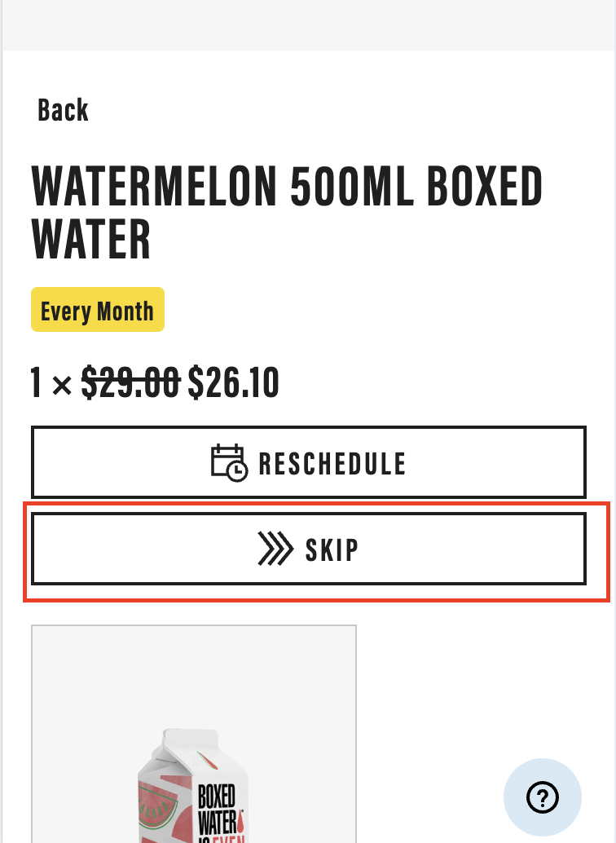Click the light blue help bubble

coord(543,797)
